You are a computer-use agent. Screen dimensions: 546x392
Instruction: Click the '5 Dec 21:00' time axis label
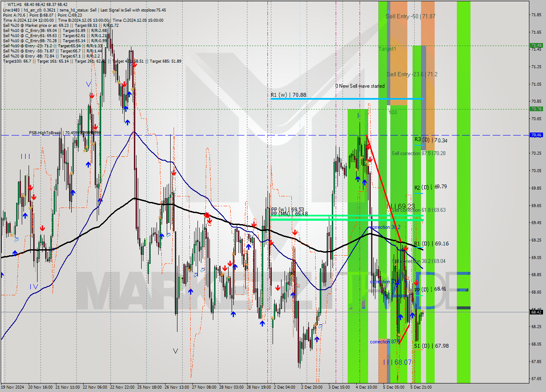[x=421, y=387]
